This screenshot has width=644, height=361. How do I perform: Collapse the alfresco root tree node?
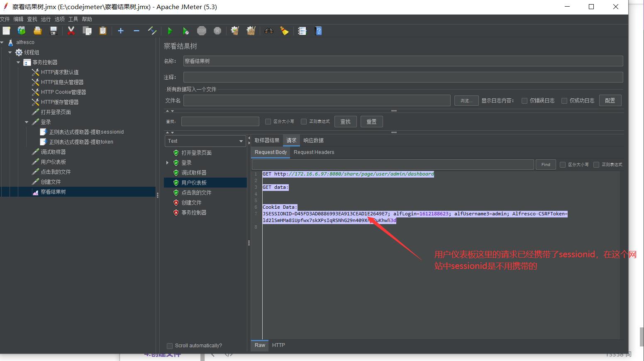(2, 42)
